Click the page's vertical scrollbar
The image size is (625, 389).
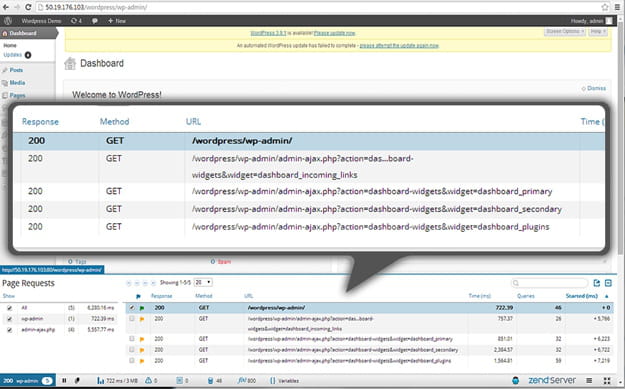tap(620, 139)
